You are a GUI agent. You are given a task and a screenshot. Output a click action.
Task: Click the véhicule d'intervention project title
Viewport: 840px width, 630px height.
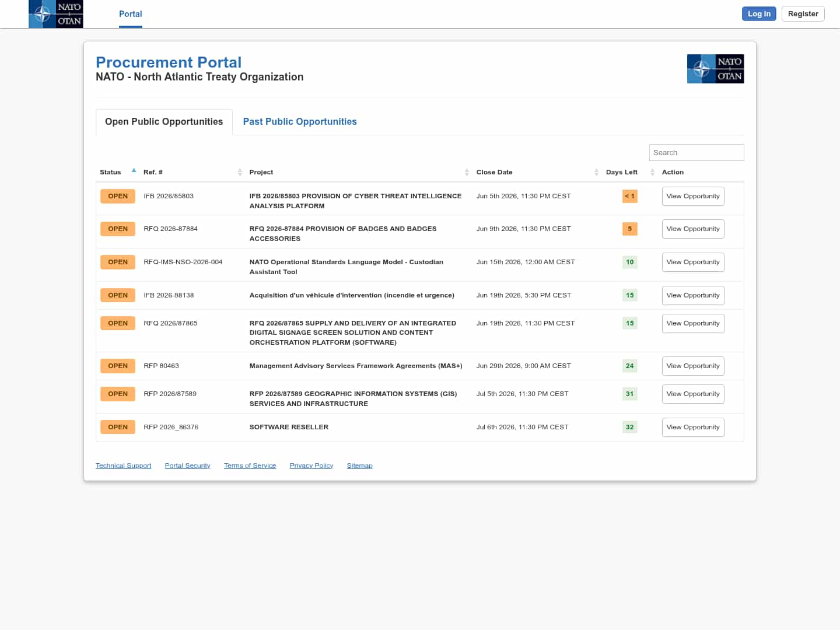coord(352,295)
